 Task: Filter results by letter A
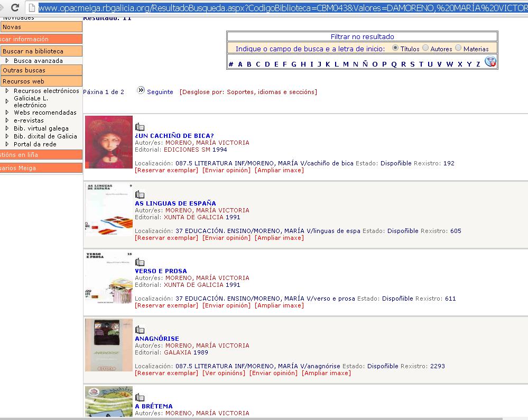coord(240,64)
